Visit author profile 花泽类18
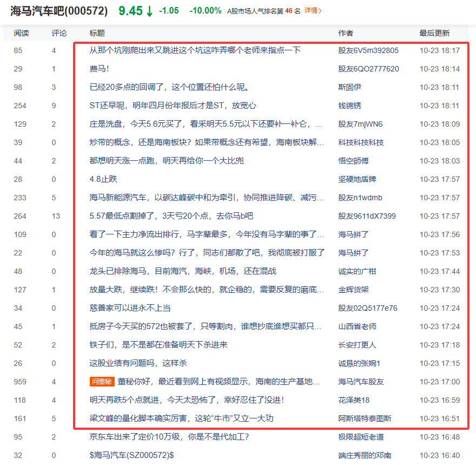This screenshot has width=476, height=465. pyautogui.click(x=354, y=400)
